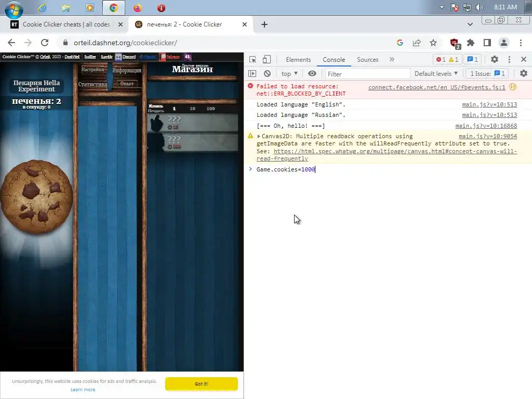Viewport: 532px width, 399px height.
Task: Toggle the device toolbar icon
Action: coord(267,59)
